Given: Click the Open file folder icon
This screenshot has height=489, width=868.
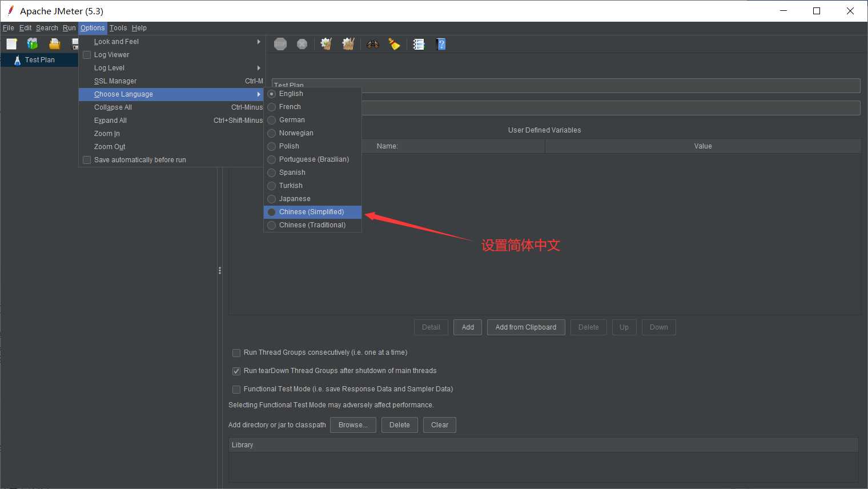Looking at the screenshot, I should (x=54, y=44).
